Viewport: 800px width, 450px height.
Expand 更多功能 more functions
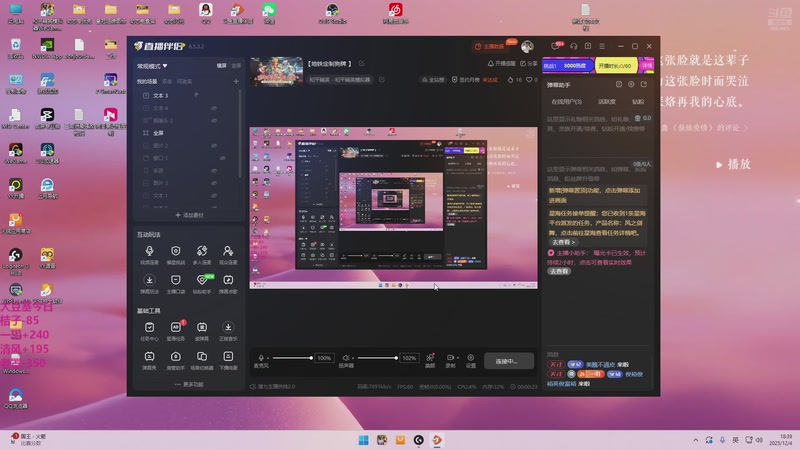(x=189, y=384)
